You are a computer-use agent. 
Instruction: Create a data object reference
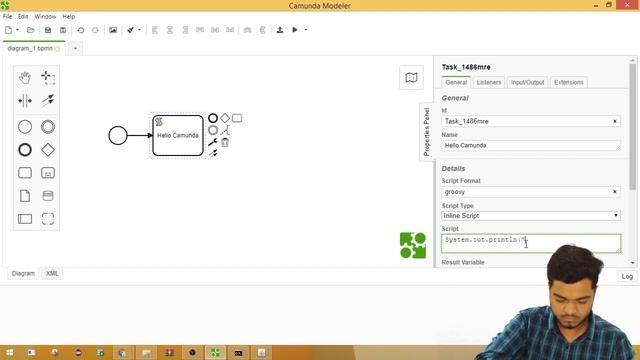point(25,196)
